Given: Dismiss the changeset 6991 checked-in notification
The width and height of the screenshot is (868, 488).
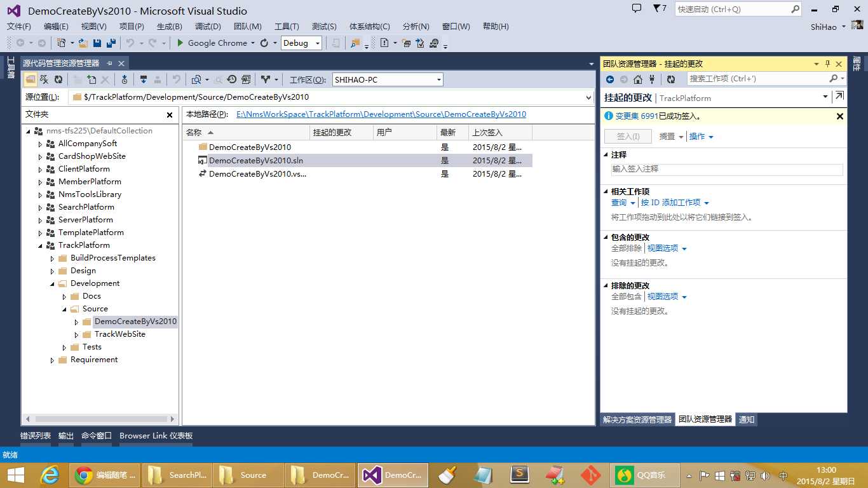Looking at the screenshot, I should (839, 116).
